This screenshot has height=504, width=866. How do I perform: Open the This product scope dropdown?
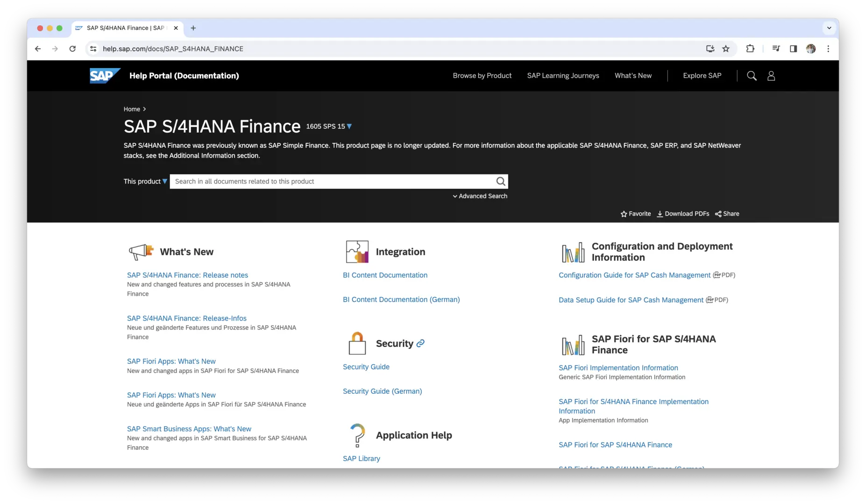(x=145, y=182)
